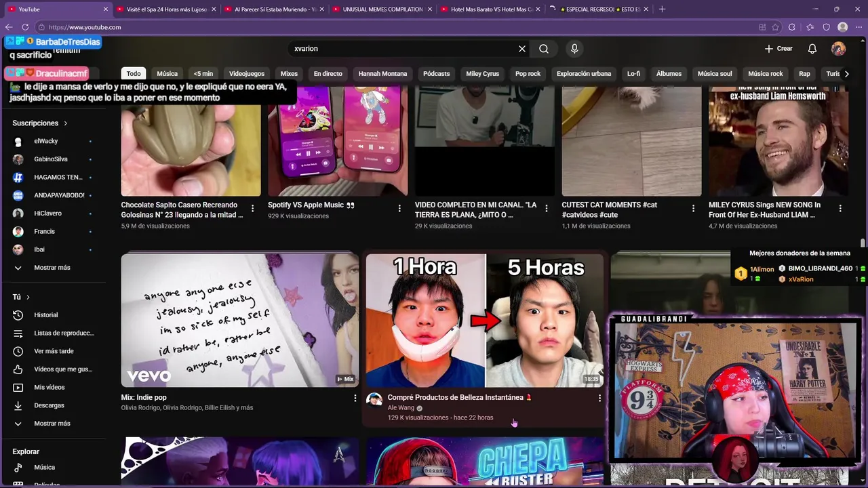Switch to UNUSUAL MEMES COMPILATION tab
Screen dimensions: 868x488
pyautogui.click(x=382, y=9)
